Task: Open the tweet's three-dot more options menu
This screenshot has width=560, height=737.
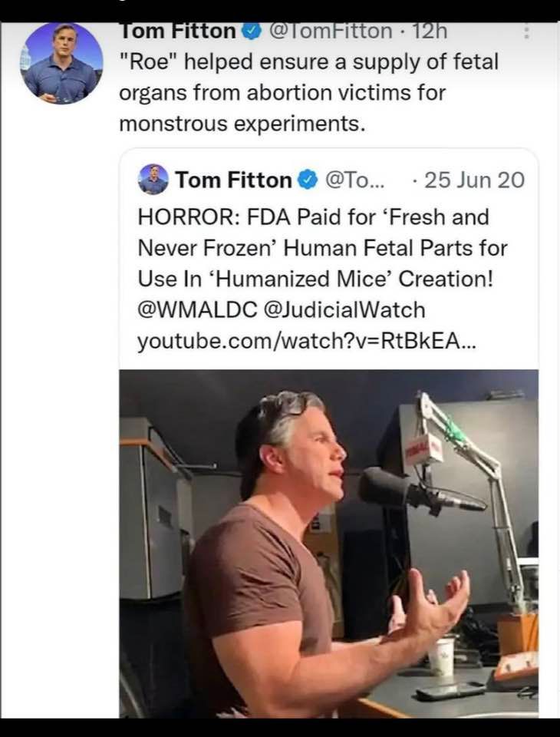Action: [x=526, y=32]
